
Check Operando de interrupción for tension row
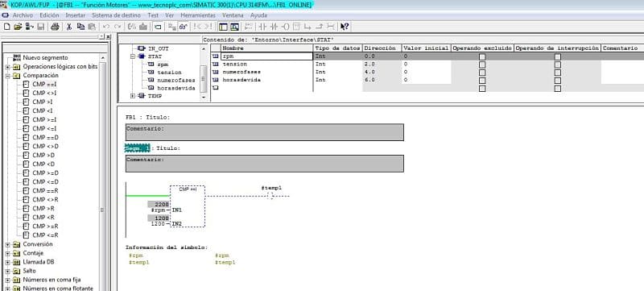click(x=557, y=64)
